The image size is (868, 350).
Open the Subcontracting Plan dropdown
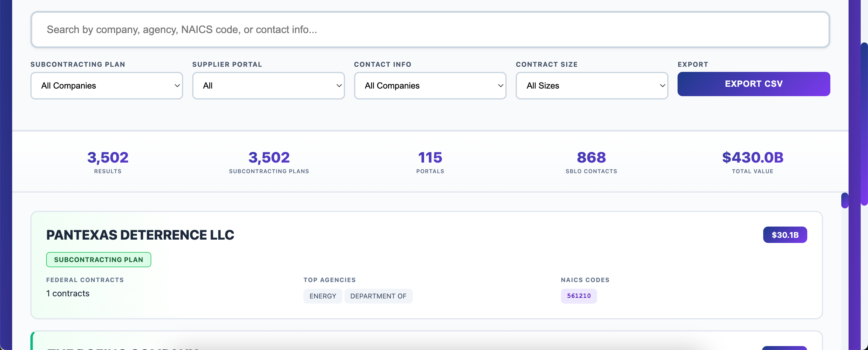[x=107, y=86]
